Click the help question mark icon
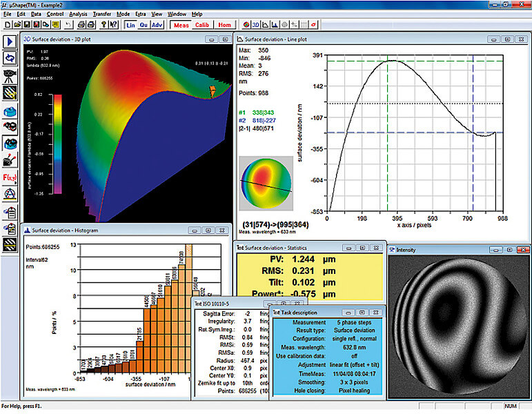Viewport: 532px width, 414px height. [x=103, y=25]
